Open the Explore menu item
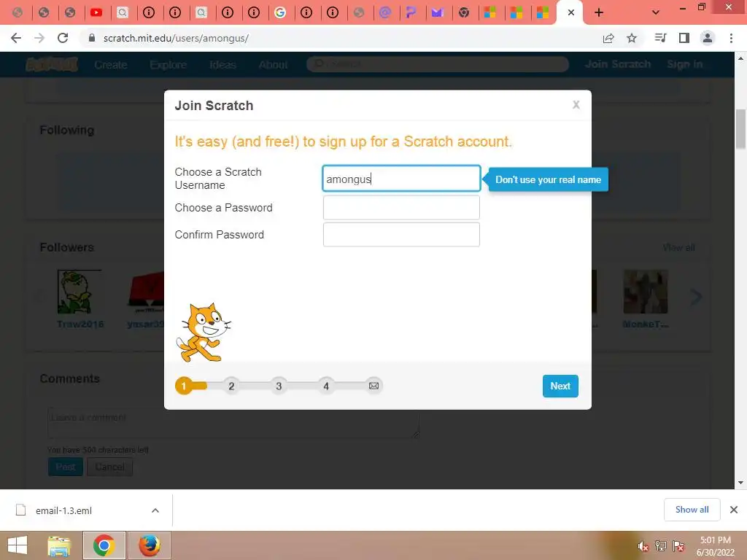 click(169, 64)
